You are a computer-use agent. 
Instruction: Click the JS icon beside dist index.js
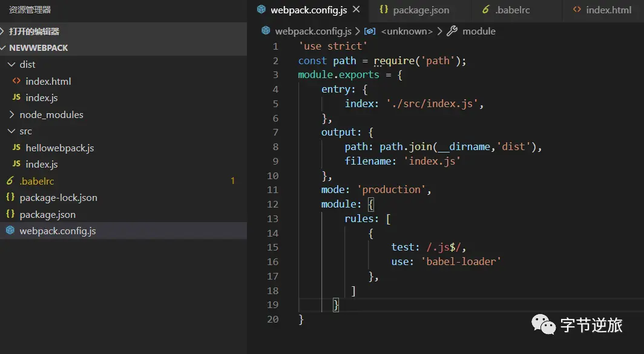pos(16,97)
